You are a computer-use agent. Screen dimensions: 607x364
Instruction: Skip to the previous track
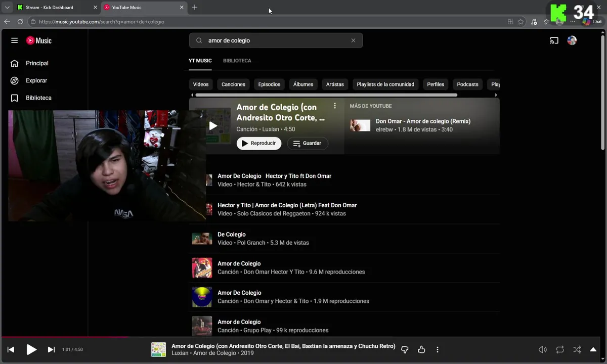[11, 349]
